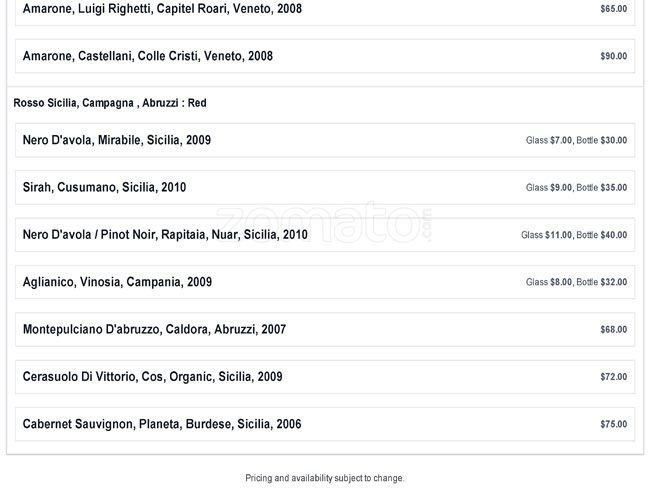Click the $75.00 price for Cabernet Sauvignon
This screenshot has width=650, height=491.
point(613,424)
